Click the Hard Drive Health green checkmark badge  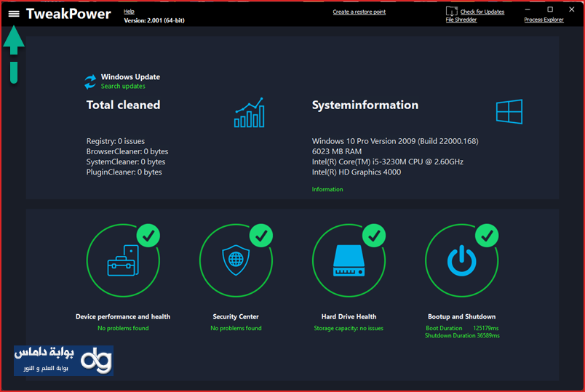click(374, 236)
